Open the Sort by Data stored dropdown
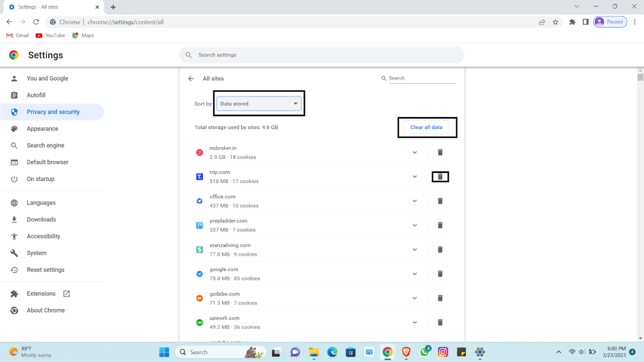 (259, 103)
